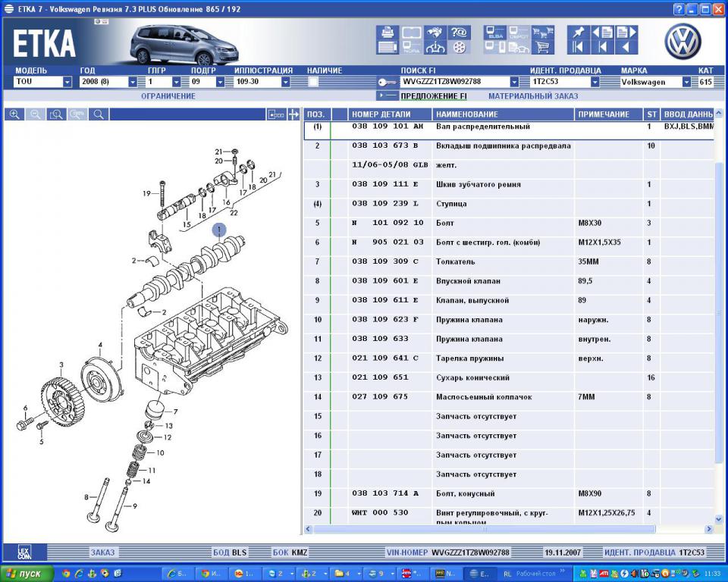Click the zoom-to-area magnifier icon
728x582 pixels.
click(x=56, y=114)
